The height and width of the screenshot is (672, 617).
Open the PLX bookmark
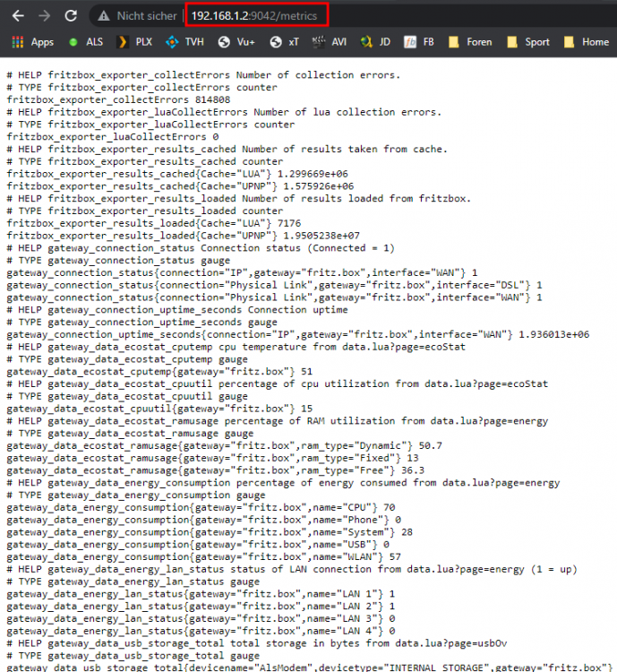coord(135,42)
